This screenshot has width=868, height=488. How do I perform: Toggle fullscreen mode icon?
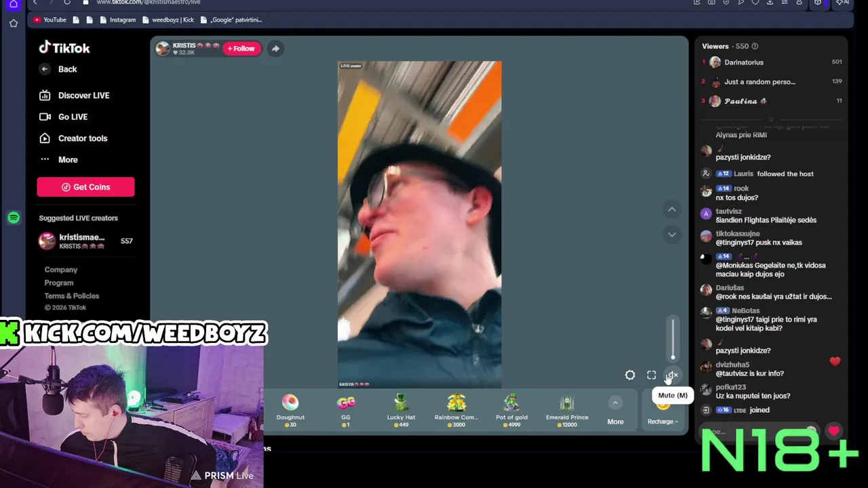pyautogui.click(x=652, y=375)
